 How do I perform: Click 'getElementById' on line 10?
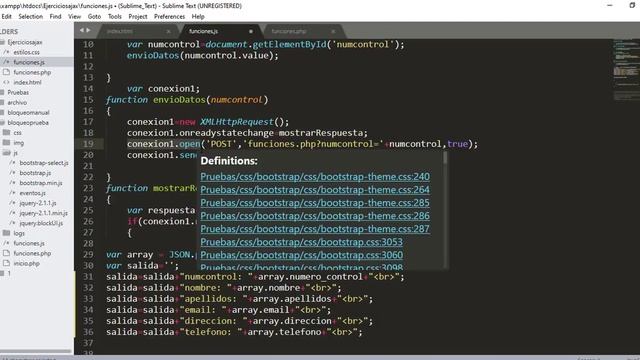(289, 44)
